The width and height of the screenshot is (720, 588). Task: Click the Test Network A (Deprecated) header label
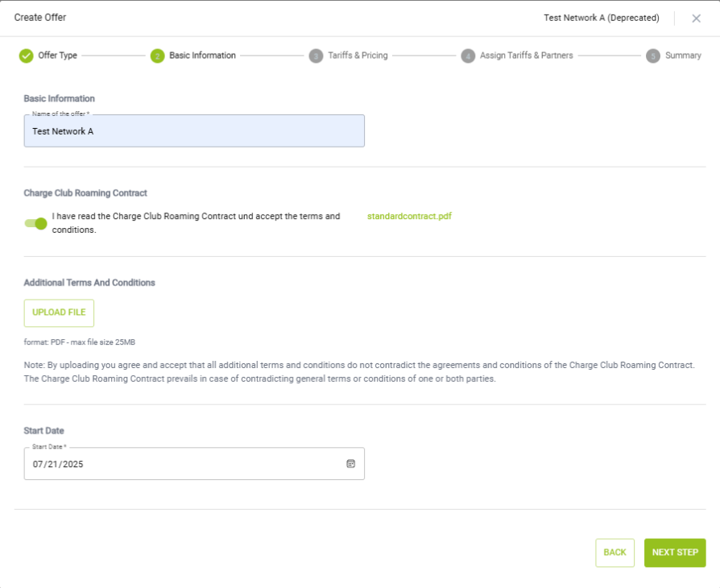coord(602,18)
